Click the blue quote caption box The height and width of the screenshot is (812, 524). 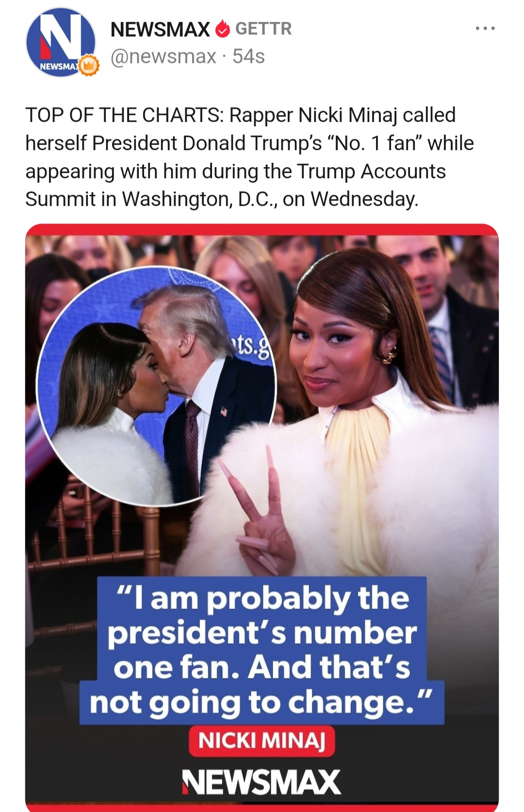pyautogui.click(x=262, y=651)
